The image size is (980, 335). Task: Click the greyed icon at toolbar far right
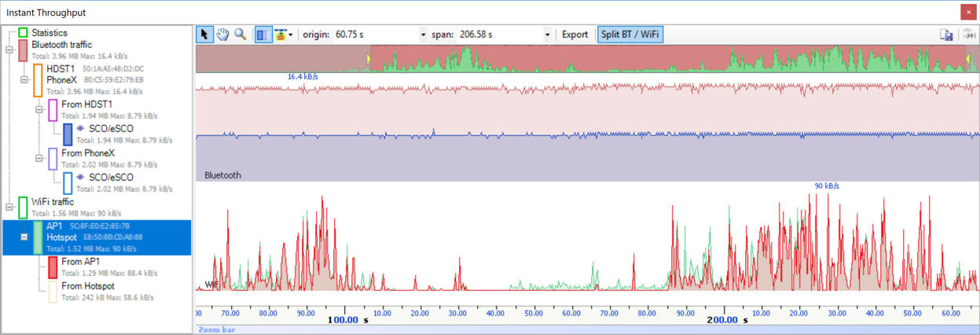pos(969,35)
